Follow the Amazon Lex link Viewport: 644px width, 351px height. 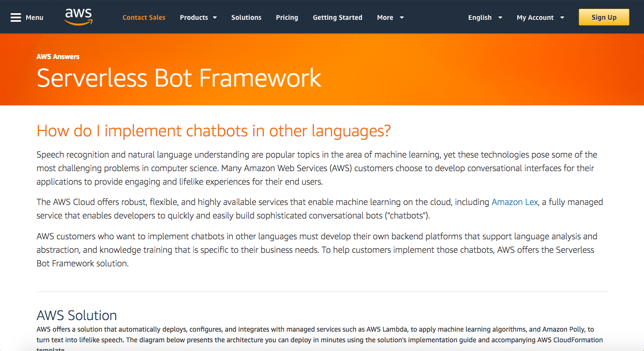515,202
